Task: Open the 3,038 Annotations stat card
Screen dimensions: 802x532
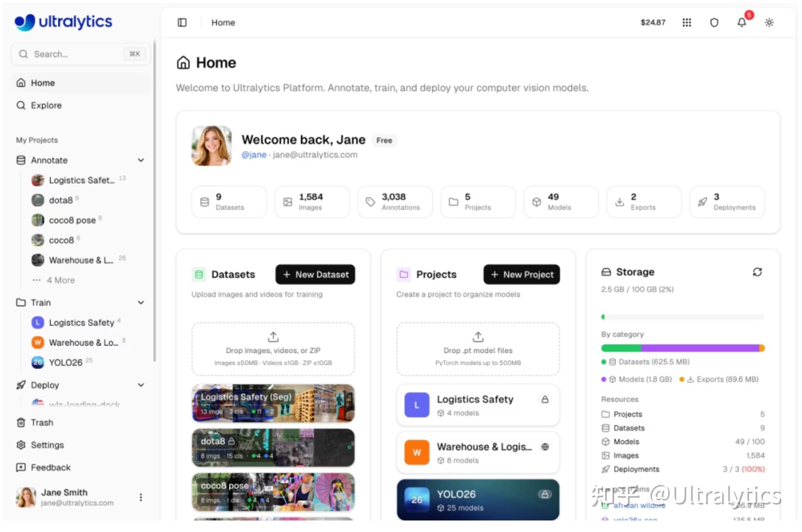Action: [x=395, y=202]
